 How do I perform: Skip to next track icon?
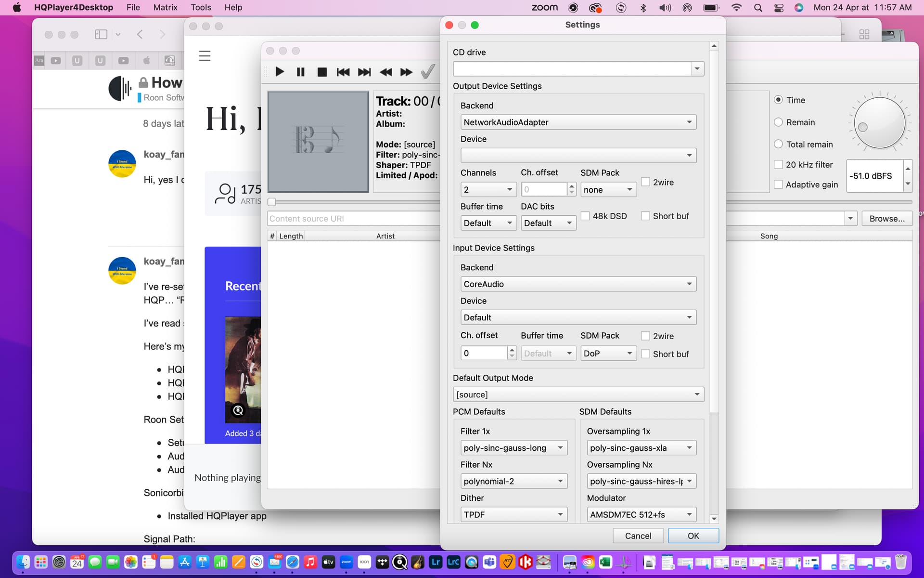pyautogui.click(x=364, y=72)
